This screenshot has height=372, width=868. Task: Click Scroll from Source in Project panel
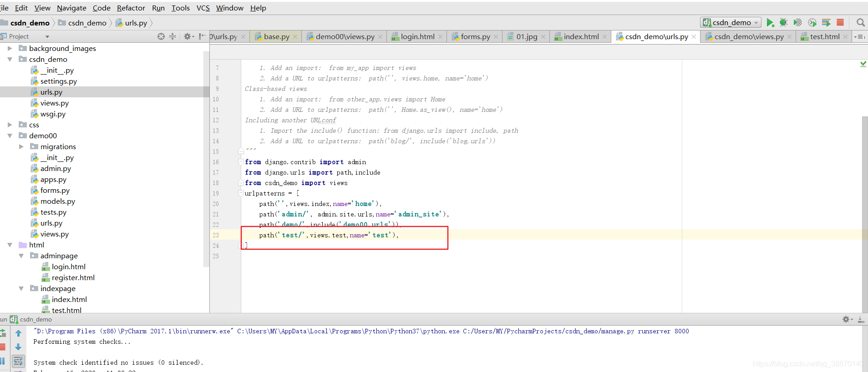point(161,36)
